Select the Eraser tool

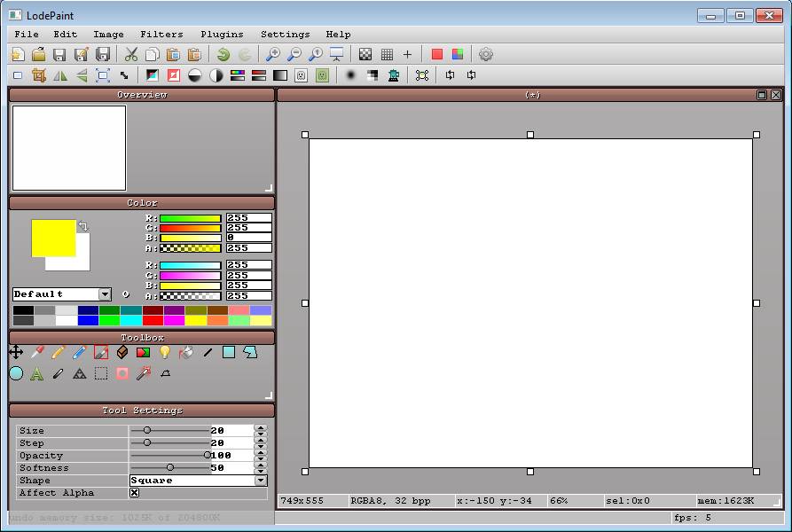point(122,352)
